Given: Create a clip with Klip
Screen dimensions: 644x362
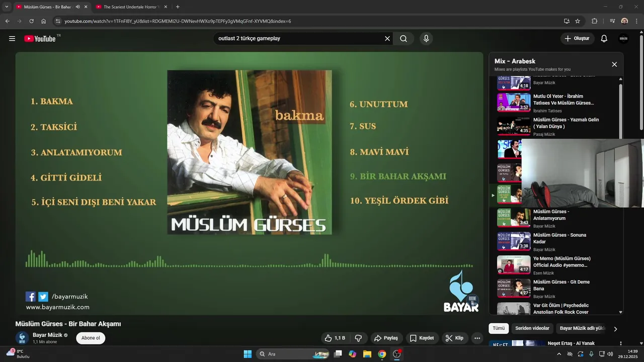Looking at the screenshot, I should pos(454,338).
